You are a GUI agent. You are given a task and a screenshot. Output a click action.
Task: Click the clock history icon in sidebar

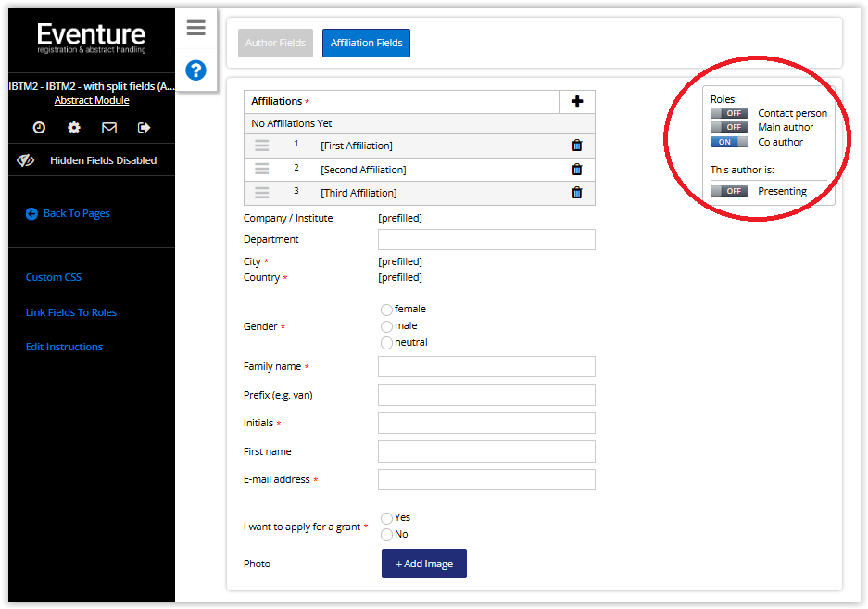[39, 128]
